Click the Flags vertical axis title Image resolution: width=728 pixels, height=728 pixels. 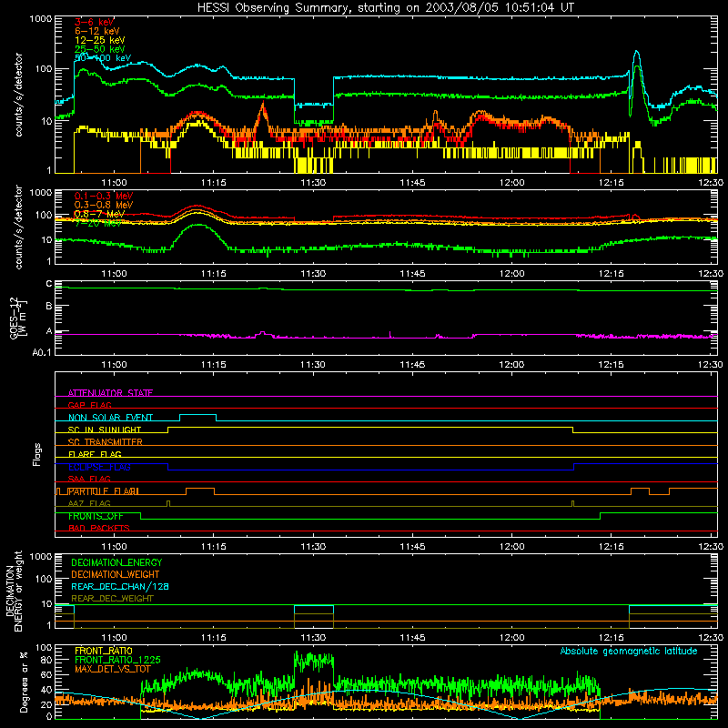[x=37, y=454]
